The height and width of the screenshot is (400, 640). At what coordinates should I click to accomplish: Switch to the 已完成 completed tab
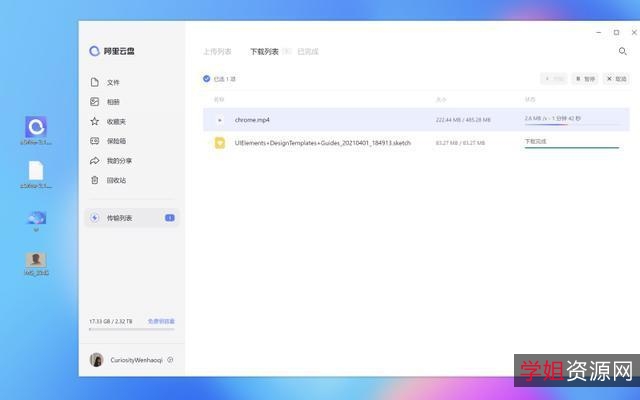[x=308, y=51]
